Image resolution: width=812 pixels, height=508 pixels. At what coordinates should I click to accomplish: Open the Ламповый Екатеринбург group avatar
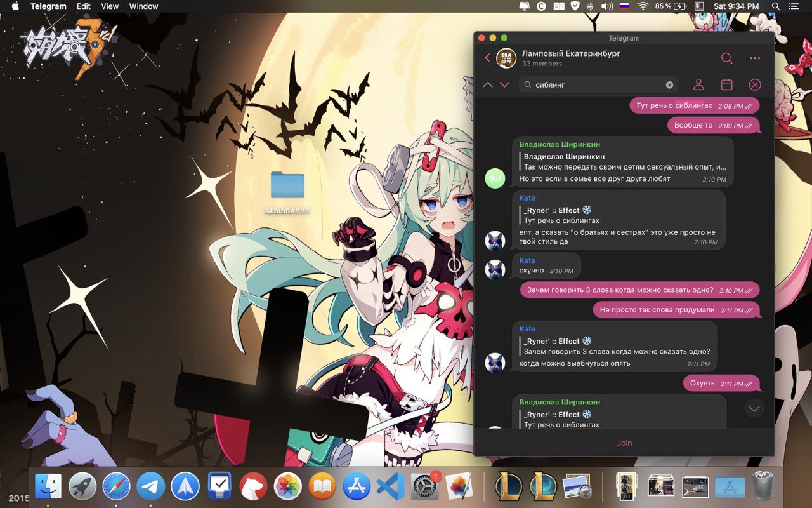[x=506, y=58]
